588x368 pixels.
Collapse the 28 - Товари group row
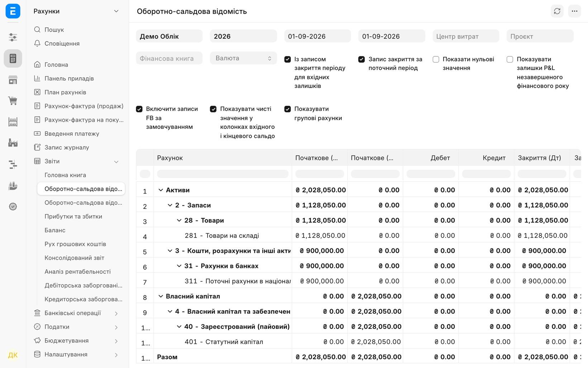point(179,220)
